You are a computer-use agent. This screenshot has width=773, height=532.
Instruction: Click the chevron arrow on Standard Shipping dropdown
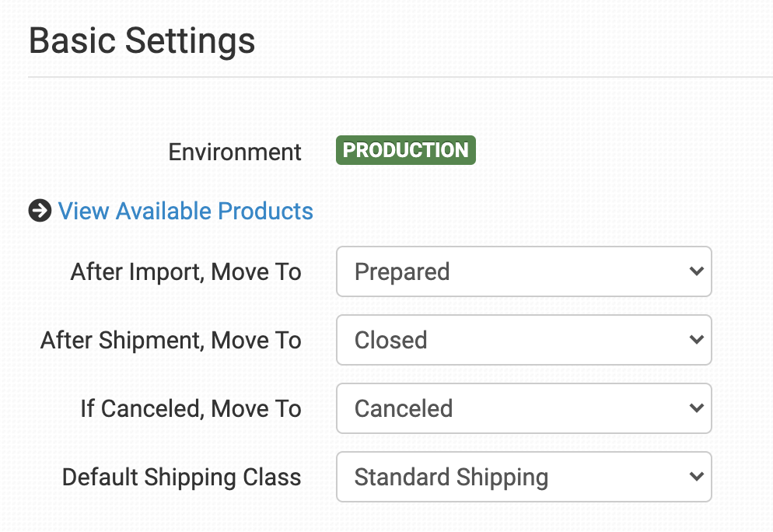point(695,477)
